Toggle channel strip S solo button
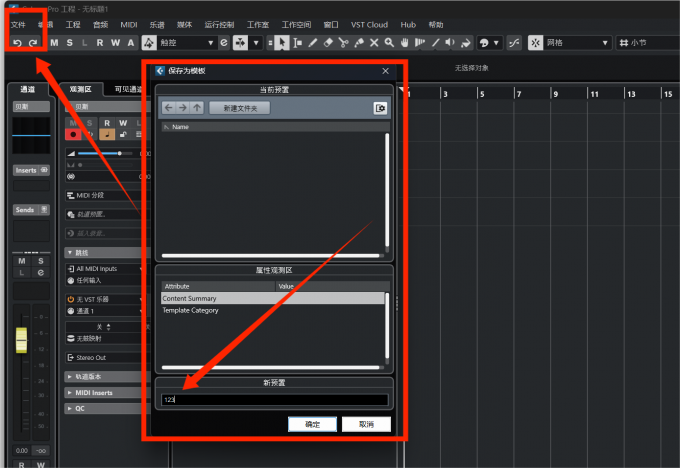 point(41,261)
